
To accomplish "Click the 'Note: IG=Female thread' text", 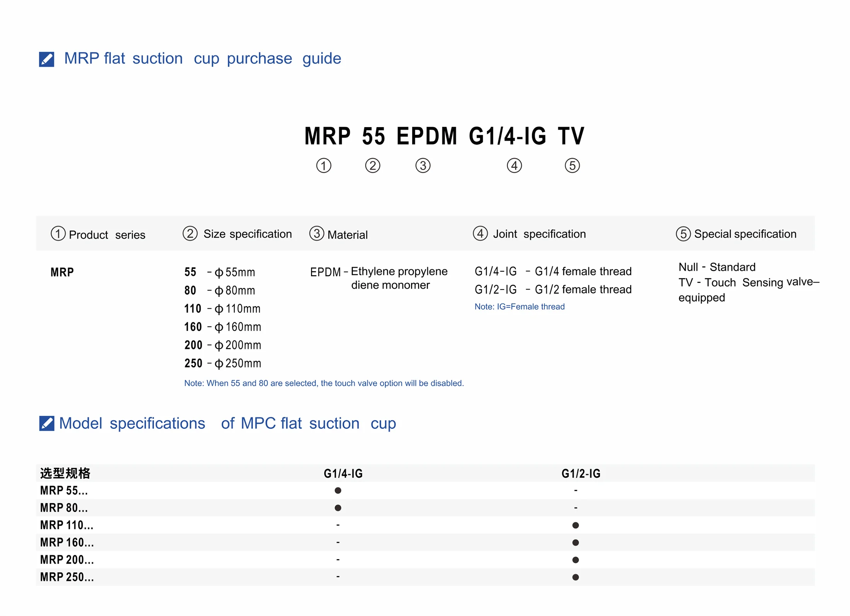I will [x=519, y=306].
